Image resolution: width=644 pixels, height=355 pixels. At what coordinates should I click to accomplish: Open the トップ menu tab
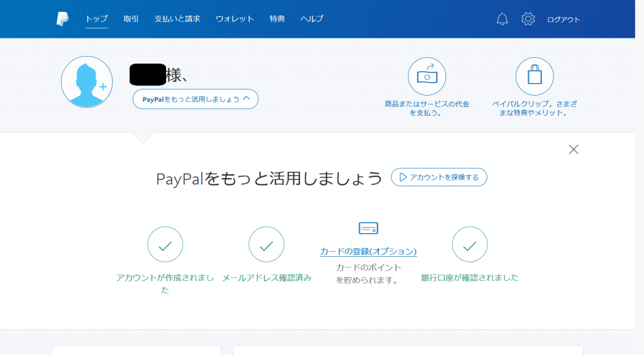pyautogui.click(x=97, y=19)
